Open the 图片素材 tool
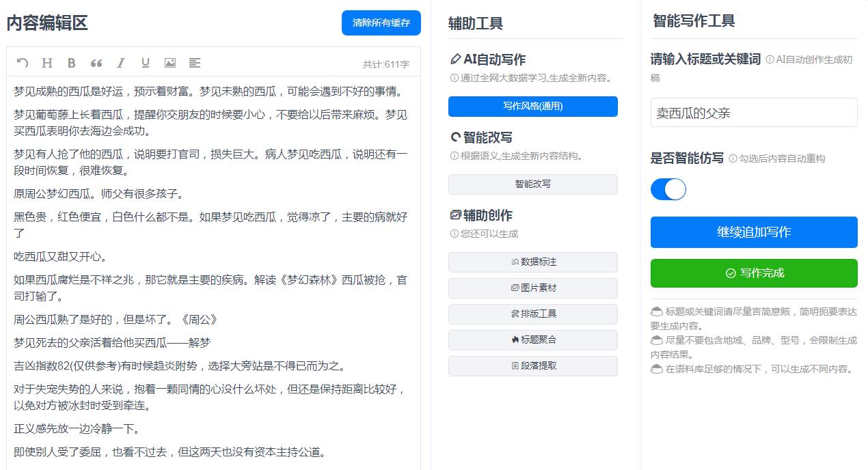This screenshot has width=868, height=470. coord(532,288)
